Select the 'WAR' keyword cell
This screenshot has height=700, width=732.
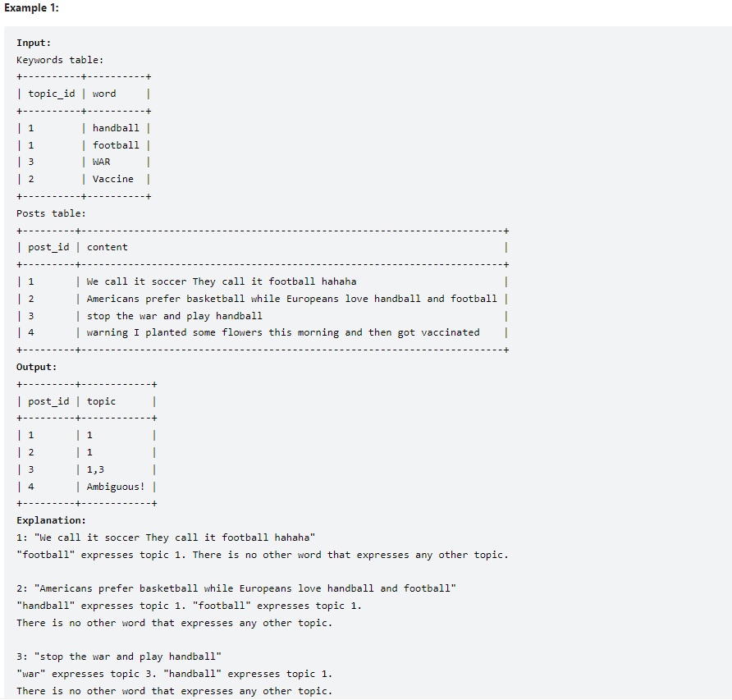[101, 162]
